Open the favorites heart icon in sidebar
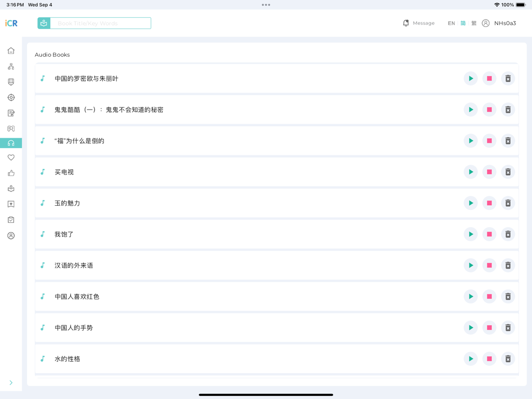 (x=11, y=157)
